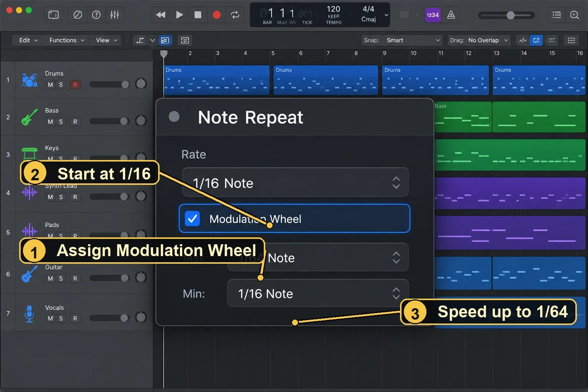Open the Snap Smart dropdown
This screenshot has height=392, width=588.
pos(413,40)
